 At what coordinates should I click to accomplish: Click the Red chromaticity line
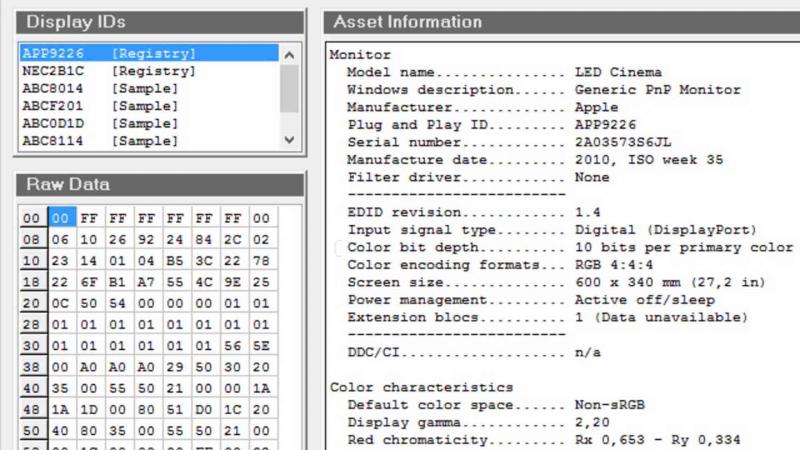tap(544, 440)
